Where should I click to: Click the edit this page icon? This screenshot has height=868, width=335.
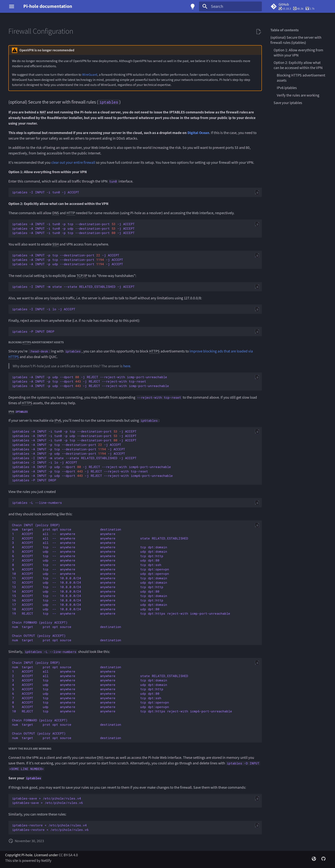point(259,32)
